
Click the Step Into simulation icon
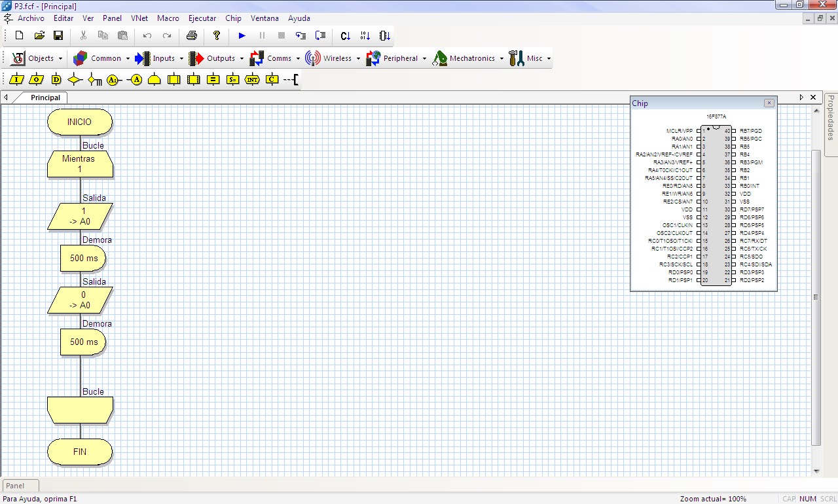tap(301, 35)
